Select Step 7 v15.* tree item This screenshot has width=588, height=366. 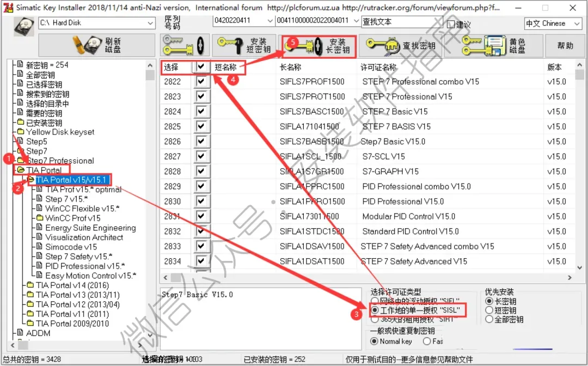click(66, 199)
